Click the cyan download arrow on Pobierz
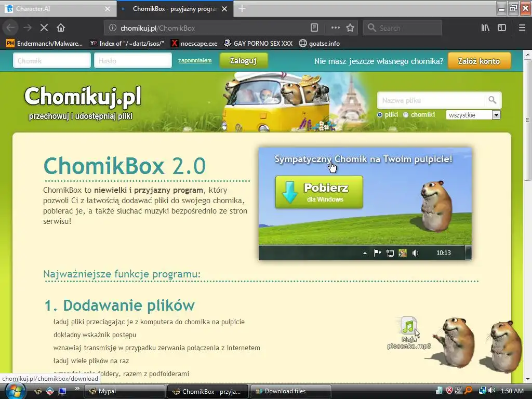Image resolution: width=532 pixels, height=399 pixels. (x=289, y=192)
